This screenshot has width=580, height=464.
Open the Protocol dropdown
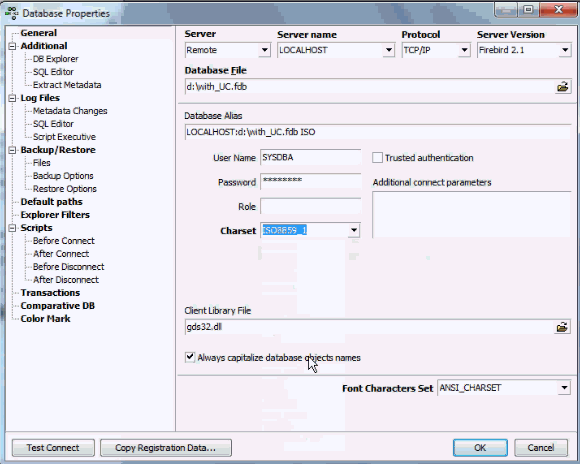click(464, 50)
